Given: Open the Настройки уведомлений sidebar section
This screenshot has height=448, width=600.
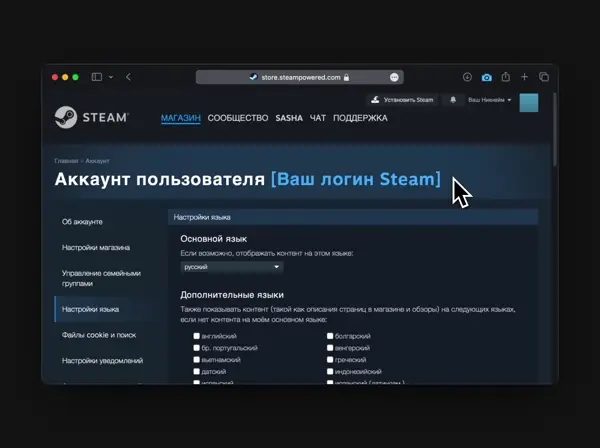Looking at the screenshot, I should [x=102, y=360].
